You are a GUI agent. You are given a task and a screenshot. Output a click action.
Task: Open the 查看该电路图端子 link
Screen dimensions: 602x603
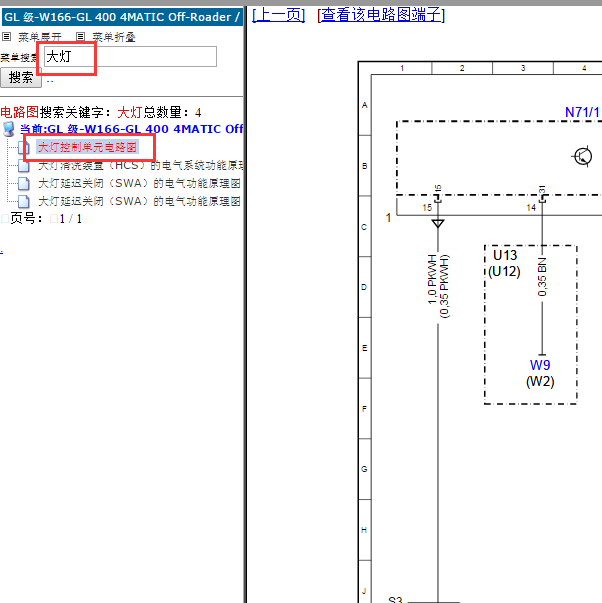click(x=381, y=15)
